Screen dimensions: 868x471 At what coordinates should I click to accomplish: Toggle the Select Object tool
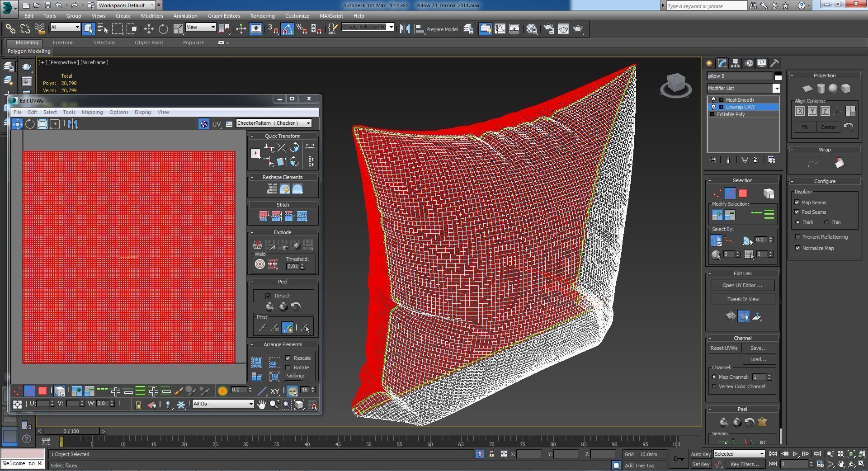[88, 29]
